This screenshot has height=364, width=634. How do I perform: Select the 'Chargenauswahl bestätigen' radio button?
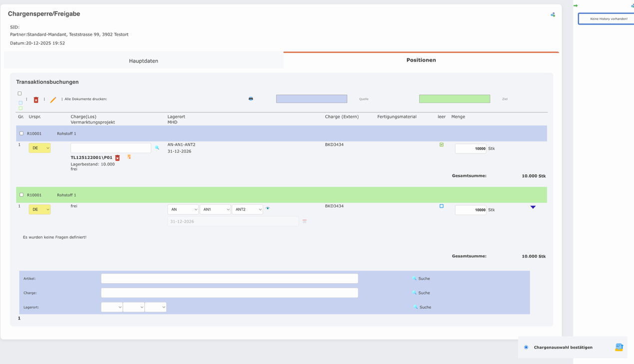point(526,347)
